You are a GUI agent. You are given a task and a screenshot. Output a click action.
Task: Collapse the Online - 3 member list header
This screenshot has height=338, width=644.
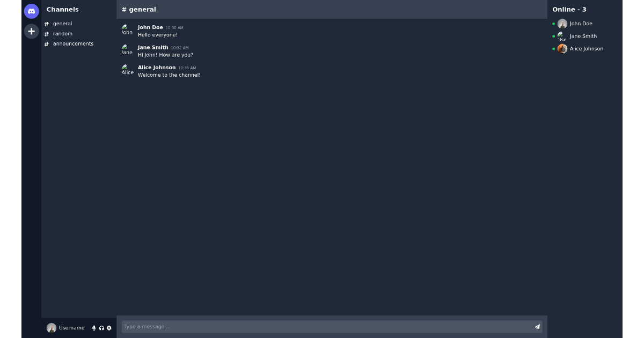point(569,9)
